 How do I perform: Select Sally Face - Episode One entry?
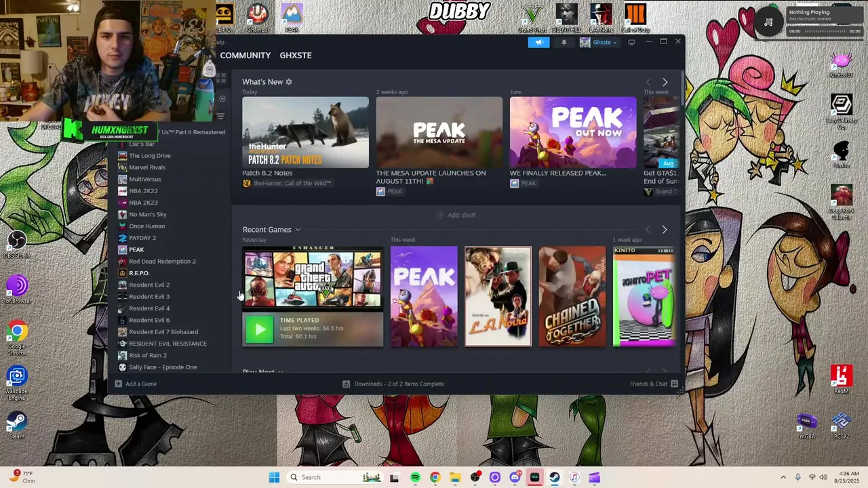[163, 367]
